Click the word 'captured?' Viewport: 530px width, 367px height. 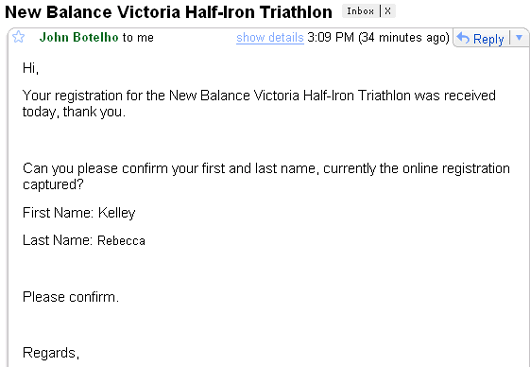53,185
